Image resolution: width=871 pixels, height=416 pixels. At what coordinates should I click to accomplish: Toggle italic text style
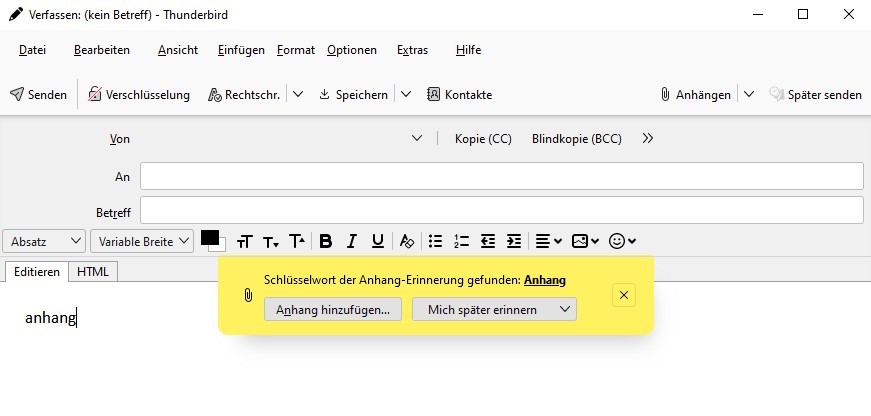point(351,241)
